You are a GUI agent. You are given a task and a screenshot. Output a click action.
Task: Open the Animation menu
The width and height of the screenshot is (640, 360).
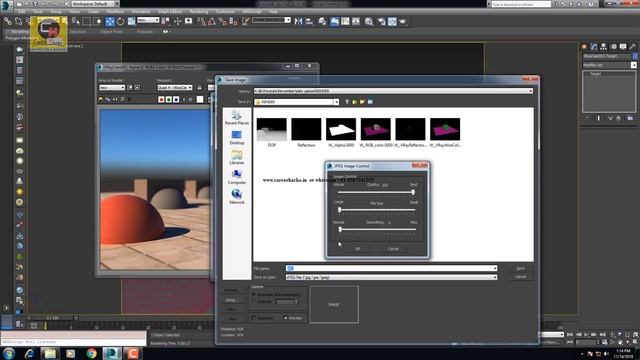(x=141, y=12)
